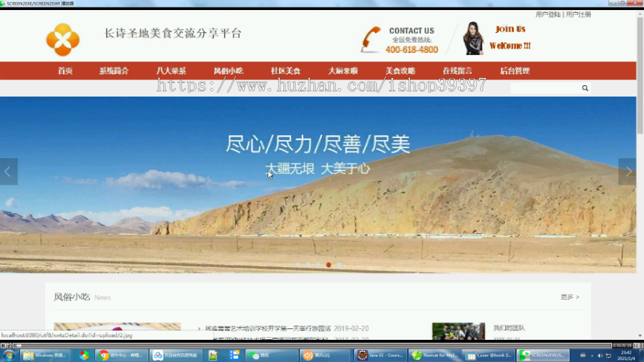The width and height of the screenshot is (644, 362).
Task: Open the 八大菜系 navigation item
Action: tap(171, 71)
